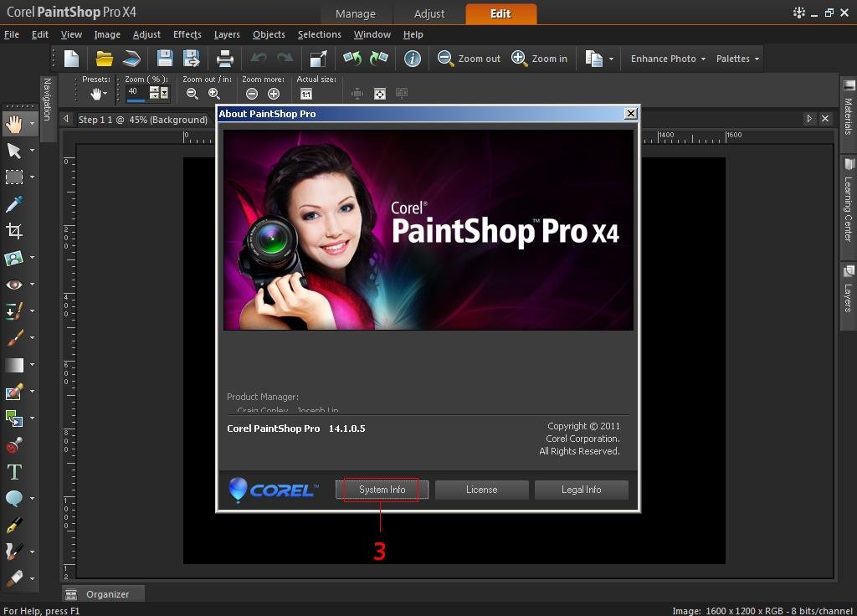Select the Pan tool
This screenshot has width=857, height=616.
[x=14, y=123]
